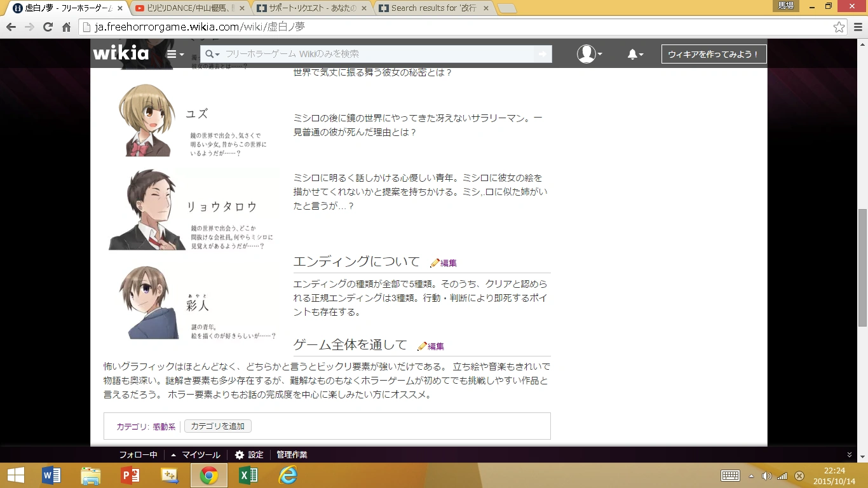This screenshot has width=868, height=488.
Task: Open the 感動系 category link
Action: click(x=164, y=427)
